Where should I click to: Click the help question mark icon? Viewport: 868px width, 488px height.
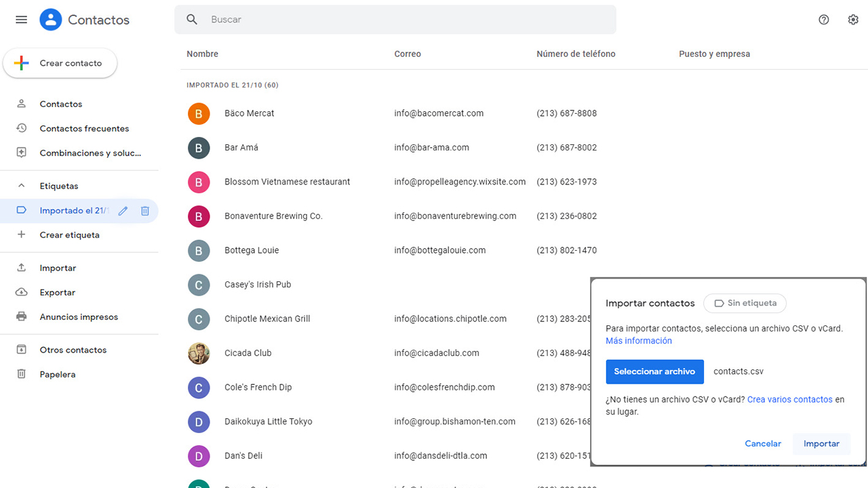pos(824,20)
